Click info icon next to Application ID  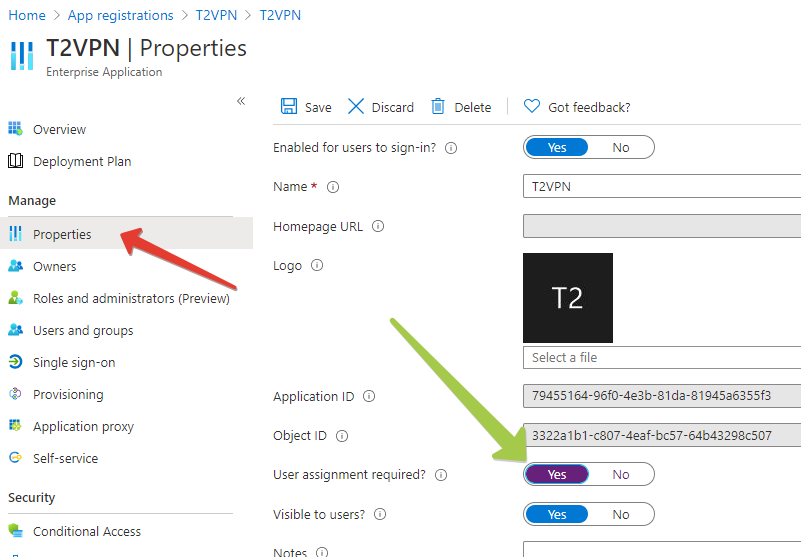(x=369, y=397)
